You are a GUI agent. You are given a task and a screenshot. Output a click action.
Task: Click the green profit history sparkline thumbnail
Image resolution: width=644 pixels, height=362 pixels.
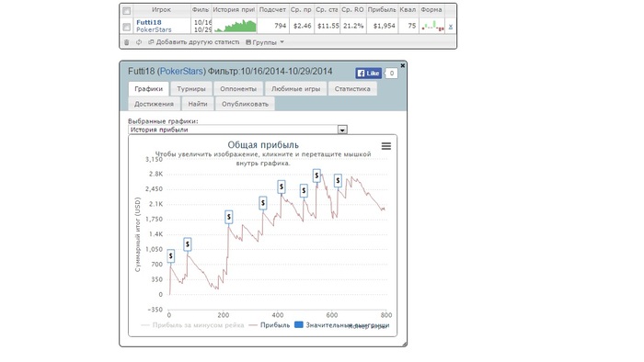pyautogui.click(x=235, y=26)
